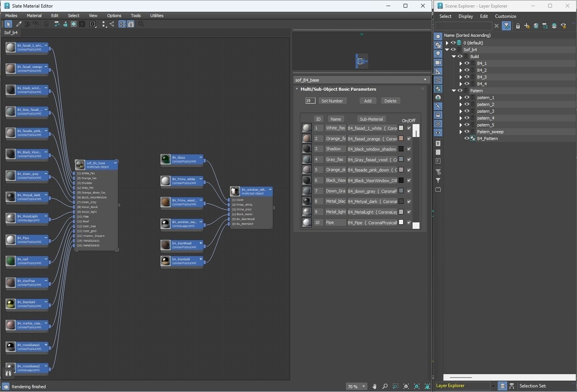Viewport: 577px width, 392px height.
Task: Open color swatch for Orange_fa sub-material
Action: (x=401, y=139)
